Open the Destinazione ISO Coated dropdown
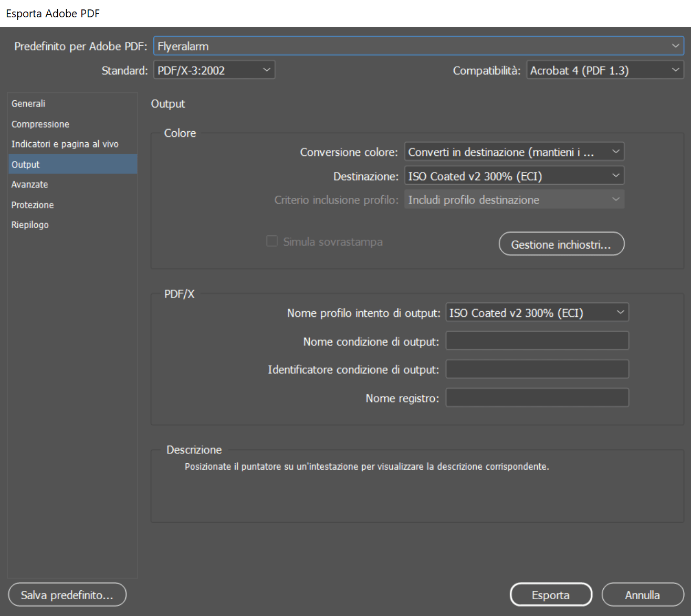This screenshot has width=691, height=616. [514, 176]
